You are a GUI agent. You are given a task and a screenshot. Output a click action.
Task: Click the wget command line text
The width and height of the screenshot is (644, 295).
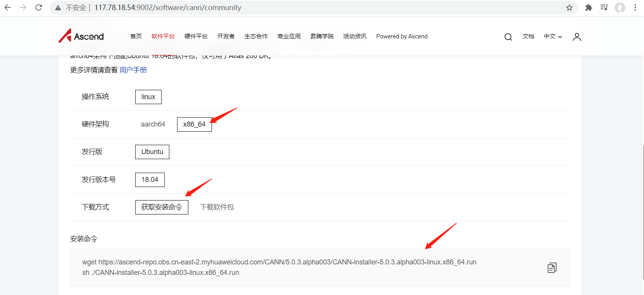pyautogui.click(x=279, y=262)
